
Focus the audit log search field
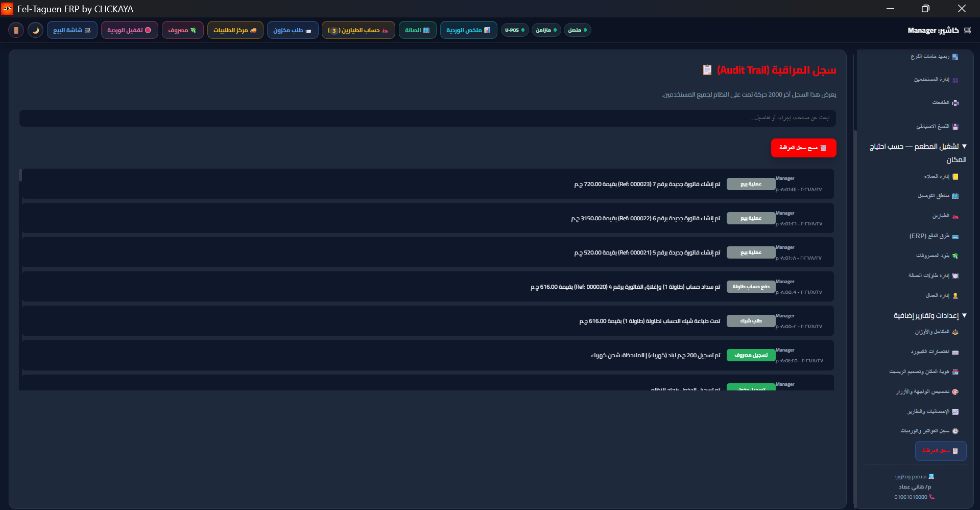point(427,118)
